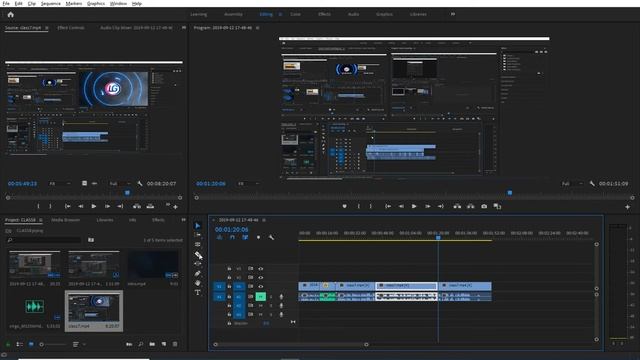
Task: Switch Project panel to List View
Action: [x=19, y=344]
